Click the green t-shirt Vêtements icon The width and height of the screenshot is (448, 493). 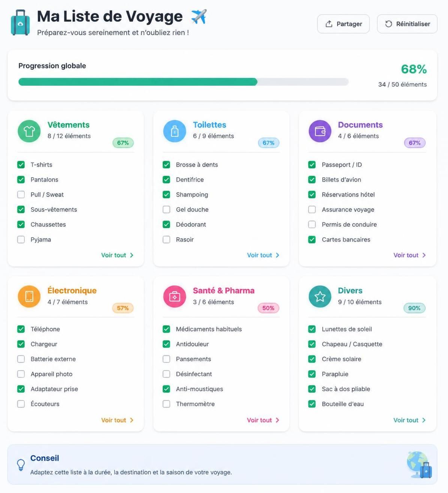tap(29, 131)
